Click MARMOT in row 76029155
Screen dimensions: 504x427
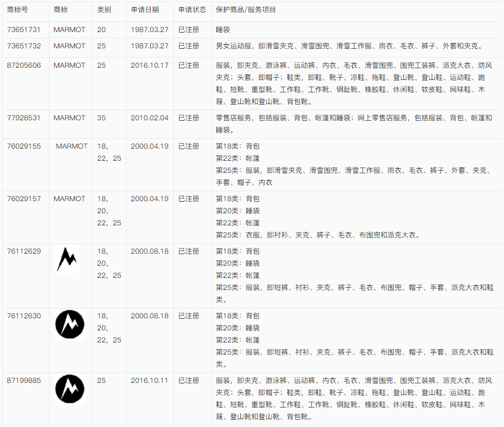pyautogui.click(x=72, y=147)
